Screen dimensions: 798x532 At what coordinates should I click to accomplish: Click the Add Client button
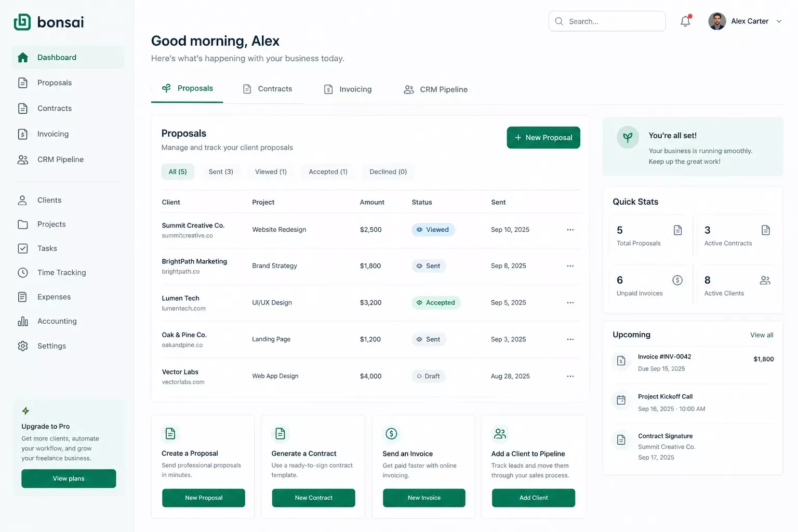pos(534,498)
